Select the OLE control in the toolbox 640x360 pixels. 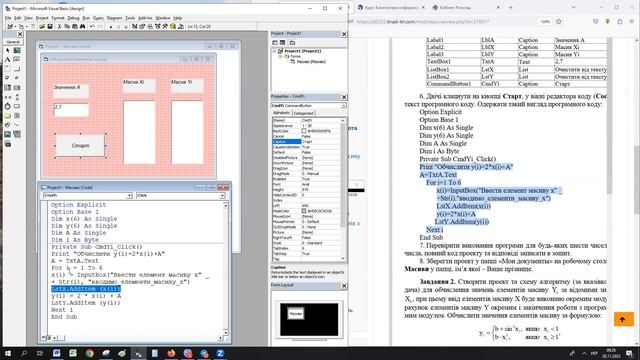coord(7,144)
